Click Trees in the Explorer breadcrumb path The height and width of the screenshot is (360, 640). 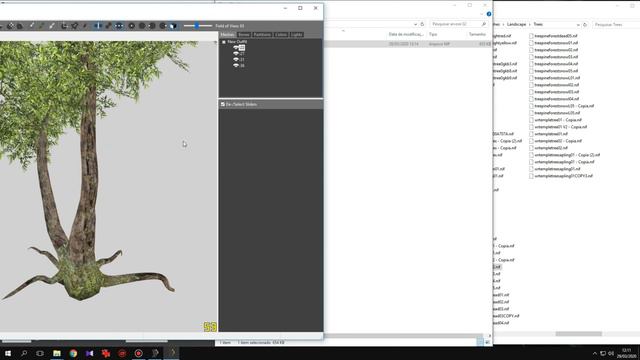[538, 24]
